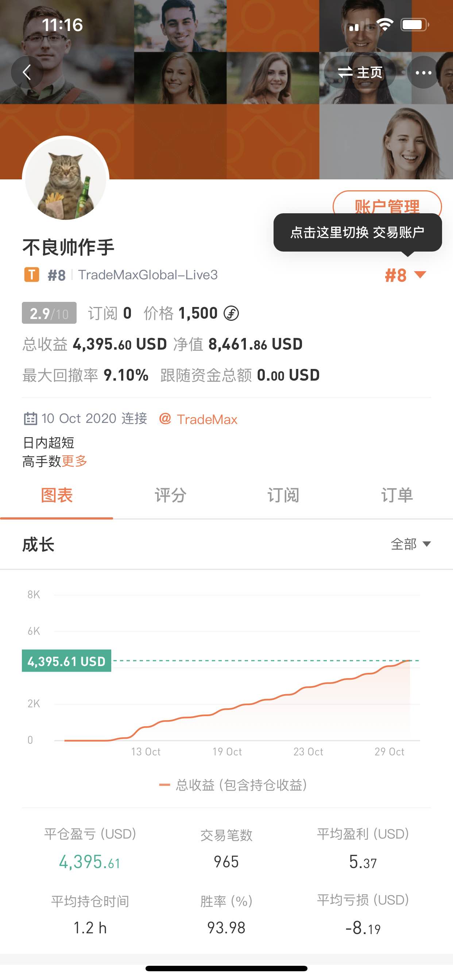Tap the @ icon before TradeMax
453x980 pixels.
[165, 419]
